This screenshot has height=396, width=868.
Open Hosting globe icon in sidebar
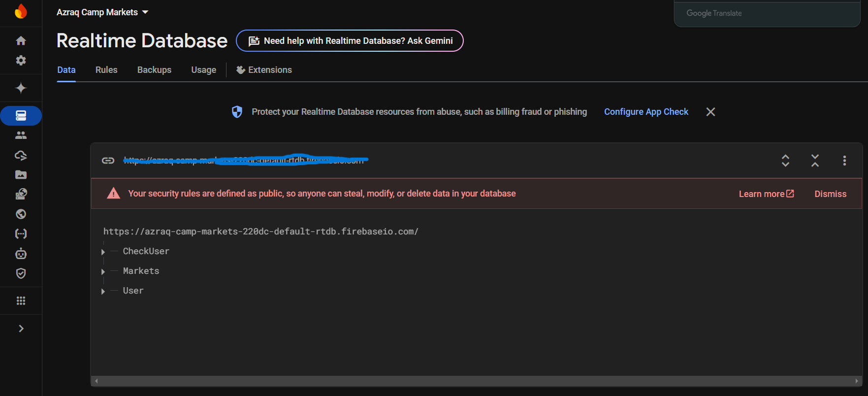click(21, 214)
